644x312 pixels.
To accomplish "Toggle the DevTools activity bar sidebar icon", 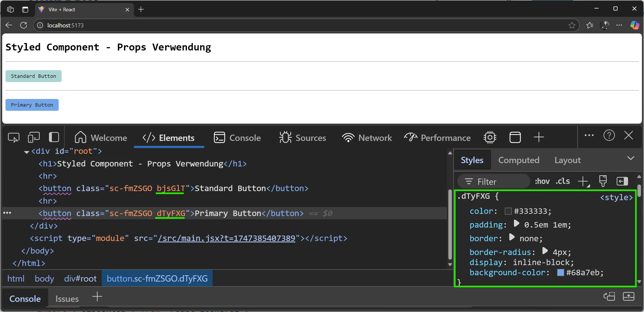I will [54, 137].
